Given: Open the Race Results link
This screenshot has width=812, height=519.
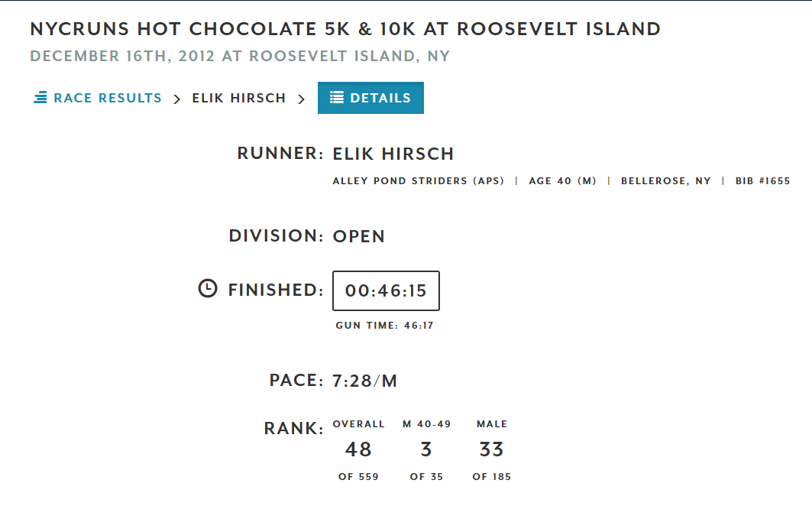Looking at the screenshot, I should [107, 98].
